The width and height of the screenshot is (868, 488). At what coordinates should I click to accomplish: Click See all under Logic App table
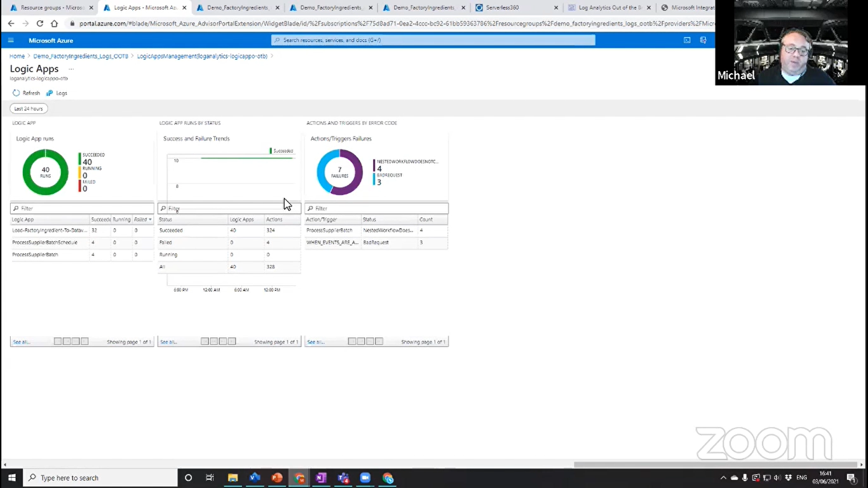point(21,342)
